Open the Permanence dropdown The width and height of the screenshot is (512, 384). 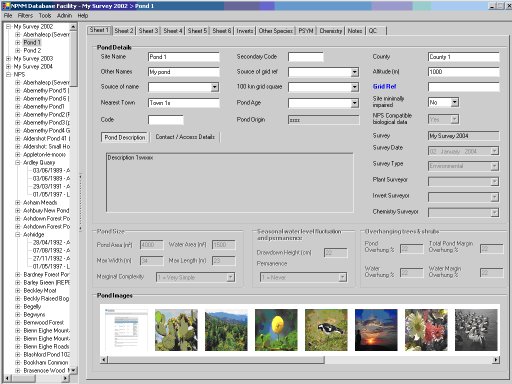[x=342, y=277]
